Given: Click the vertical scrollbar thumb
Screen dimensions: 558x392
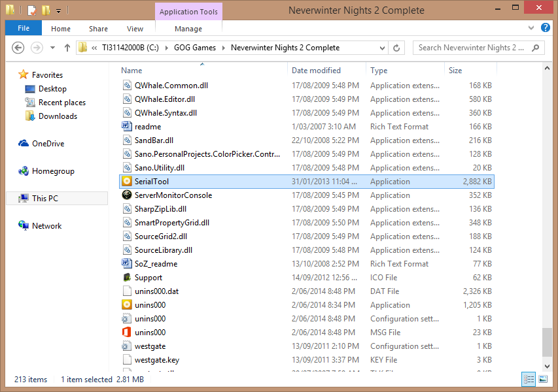Looking at the screenshot, I should (547, 342).
